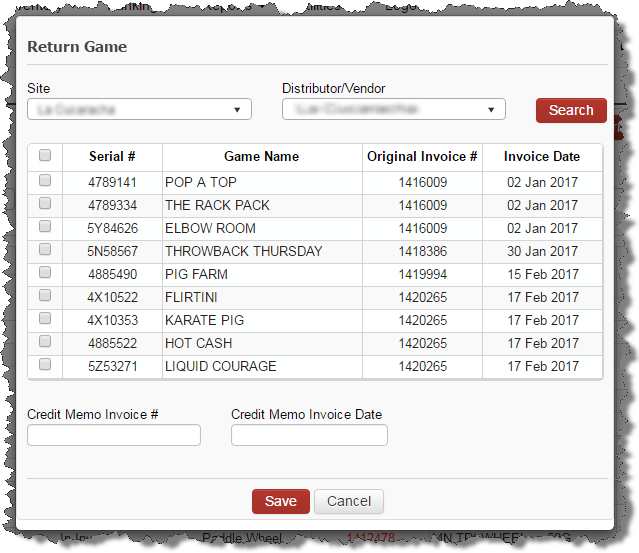Screen dimensions: 639x553
Task: Click invoice 1420265 in FLIRTINI row
Action: (423, 297)
